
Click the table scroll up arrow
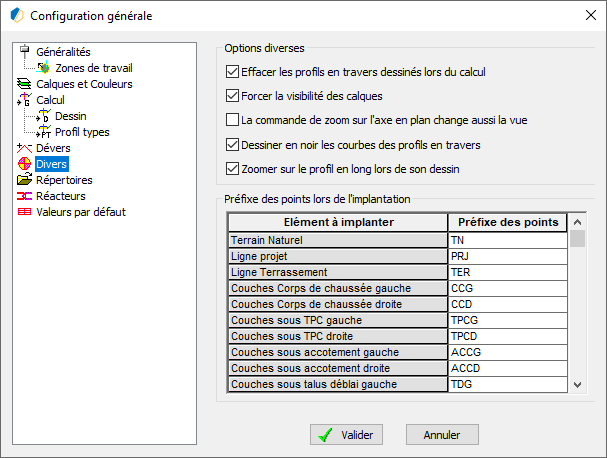(578, 222)
